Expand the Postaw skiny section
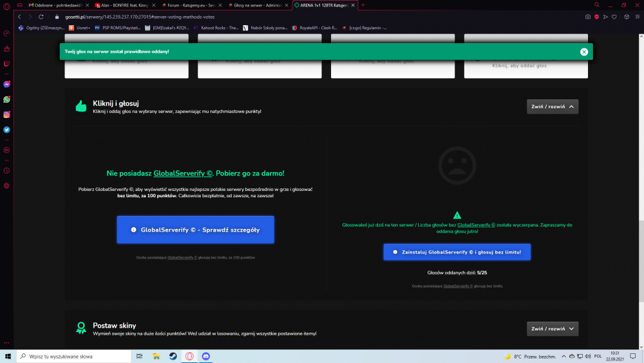The height and width of the screenshot is (363, 644). tap(553, 328)
